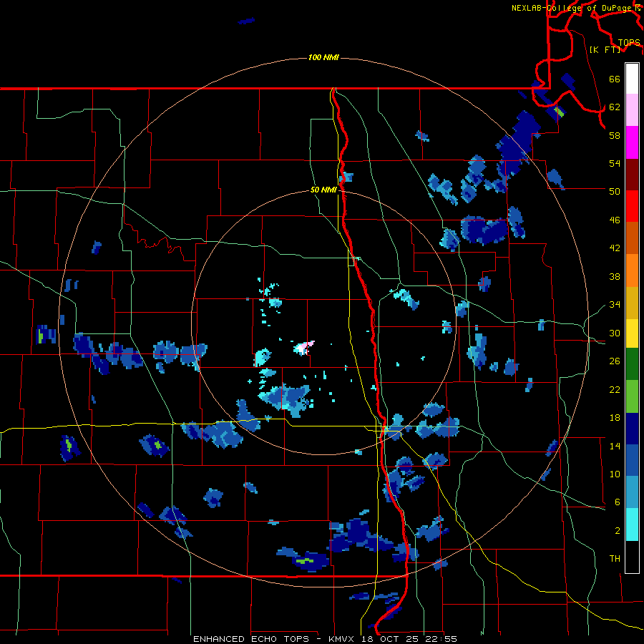This screenshot has width=644, height=644.
Task: Click the TOPS legend title
Action: point(629,43)
